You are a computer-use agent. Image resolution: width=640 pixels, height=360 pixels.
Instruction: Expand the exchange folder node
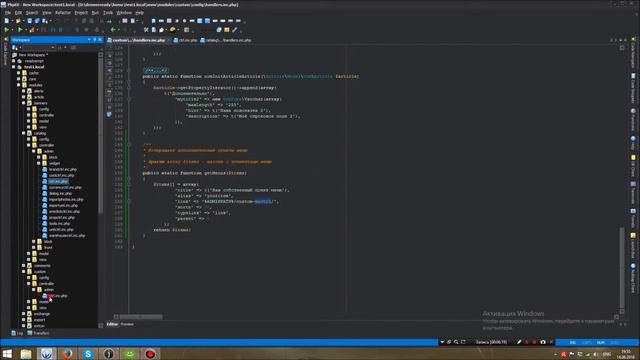coord(24,314)
